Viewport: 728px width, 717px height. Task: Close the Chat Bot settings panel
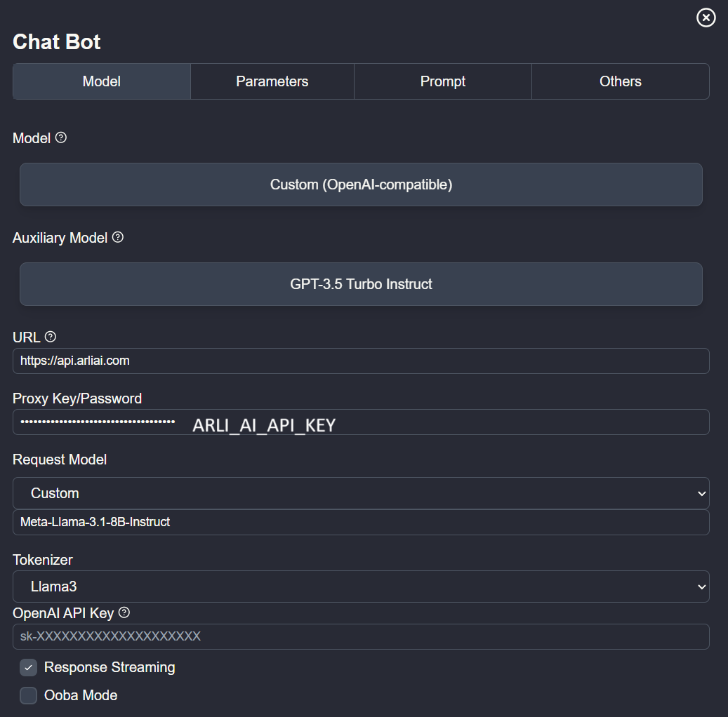(x=706, y=18)
